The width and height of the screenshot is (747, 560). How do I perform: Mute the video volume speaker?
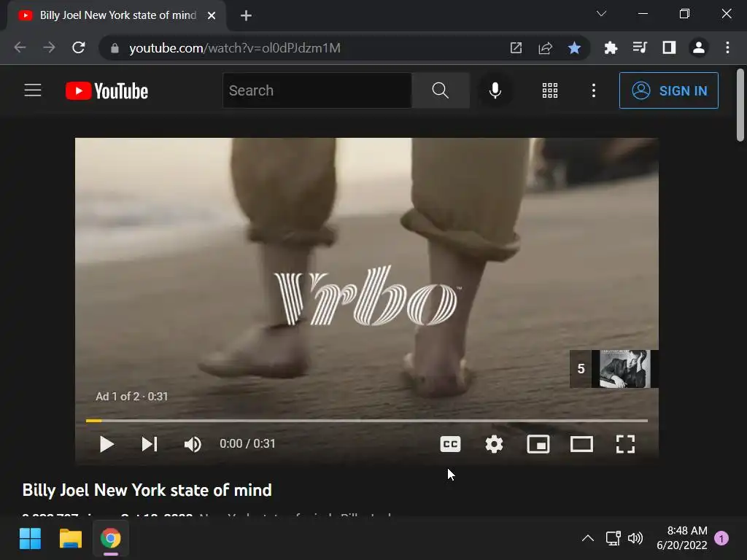[x=193, y=444]
